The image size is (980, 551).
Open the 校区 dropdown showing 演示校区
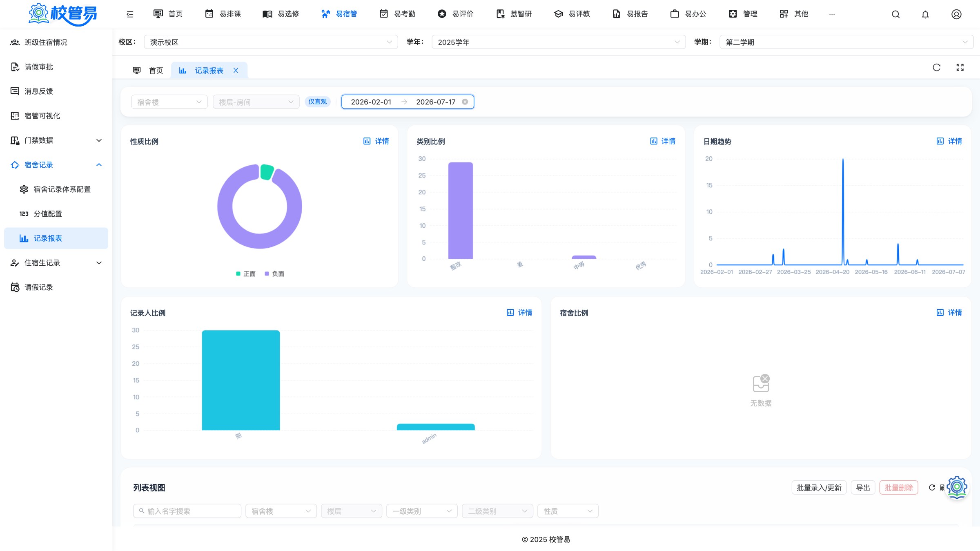271,42
